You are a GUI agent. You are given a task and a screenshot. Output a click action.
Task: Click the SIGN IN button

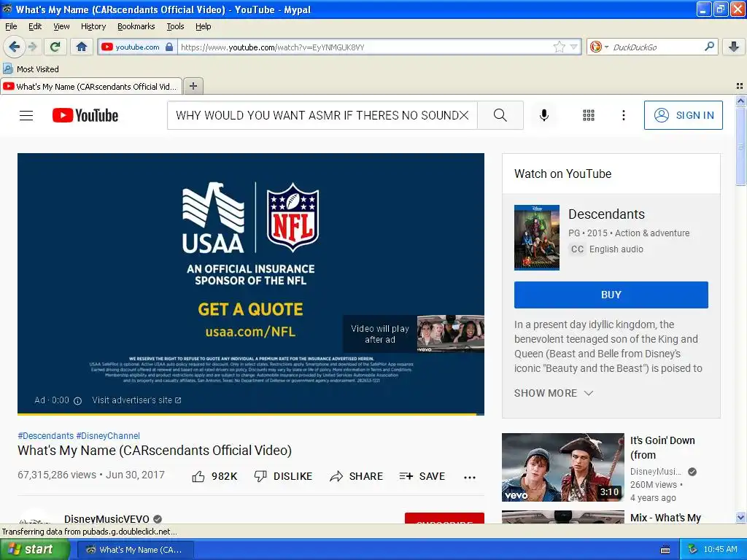click(683, 115)
